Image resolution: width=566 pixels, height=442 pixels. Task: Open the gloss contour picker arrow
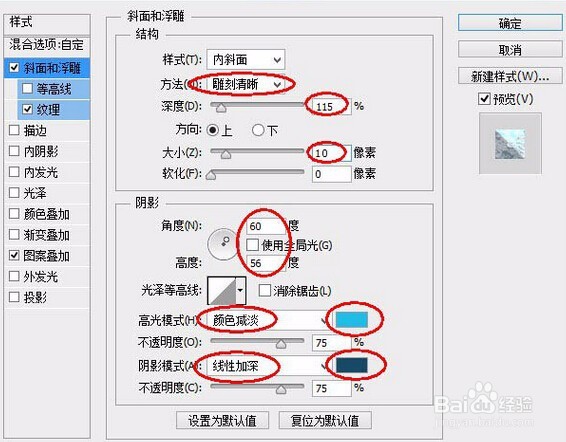pos(240,290)
